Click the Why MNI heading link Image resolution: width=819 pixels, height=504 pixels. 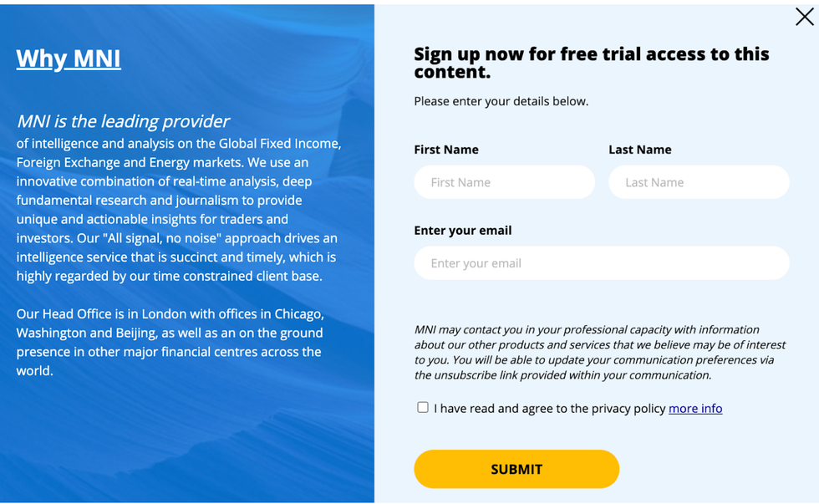69,59
